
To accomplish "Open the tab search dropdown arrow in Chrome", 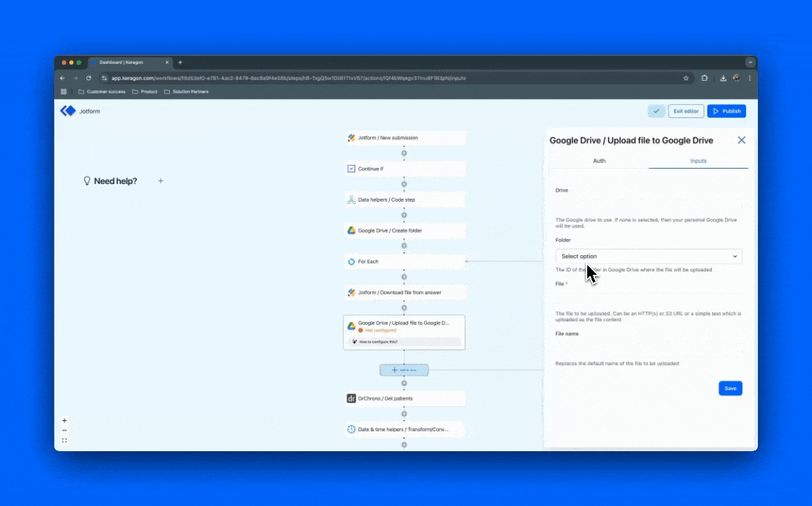I will 750,62.
